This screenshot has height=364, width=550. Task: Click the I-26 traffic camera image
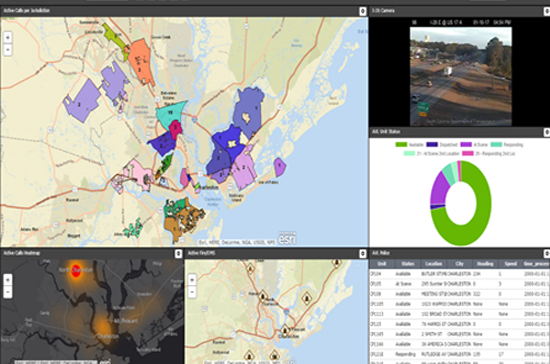(x=461, y=76)
